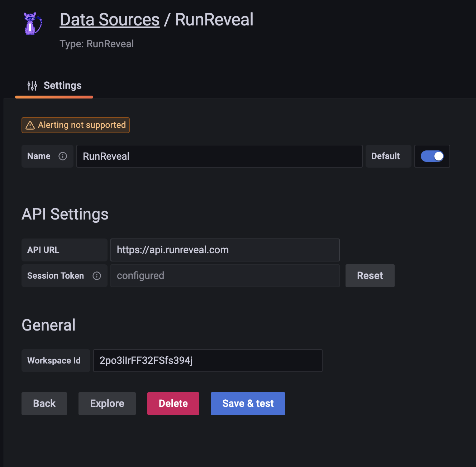This screenshot has height=467, width=476.
Task: Click the 'API Settings' heading
Action: (x=65, y=214)
